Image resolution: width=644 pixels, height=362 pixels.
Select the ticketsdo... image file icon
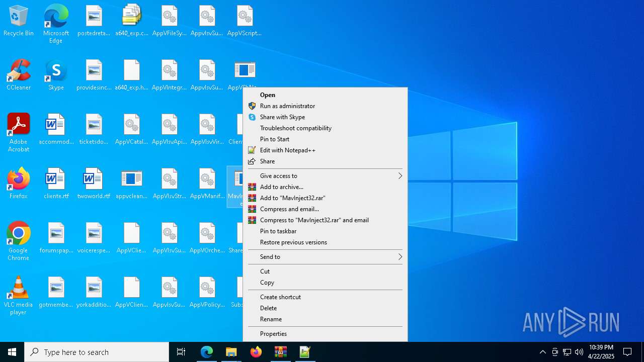(x=94, y=129)
